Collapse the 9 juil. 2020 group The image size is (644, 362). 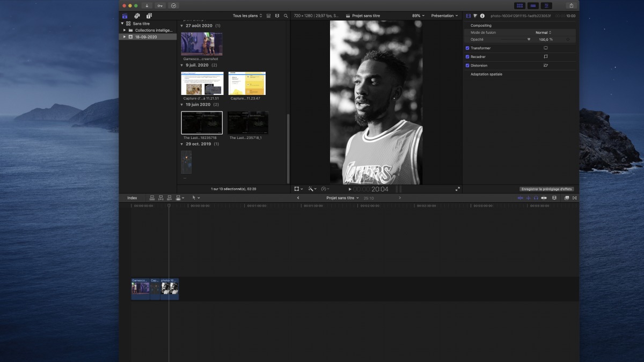[x=181, y=65]
